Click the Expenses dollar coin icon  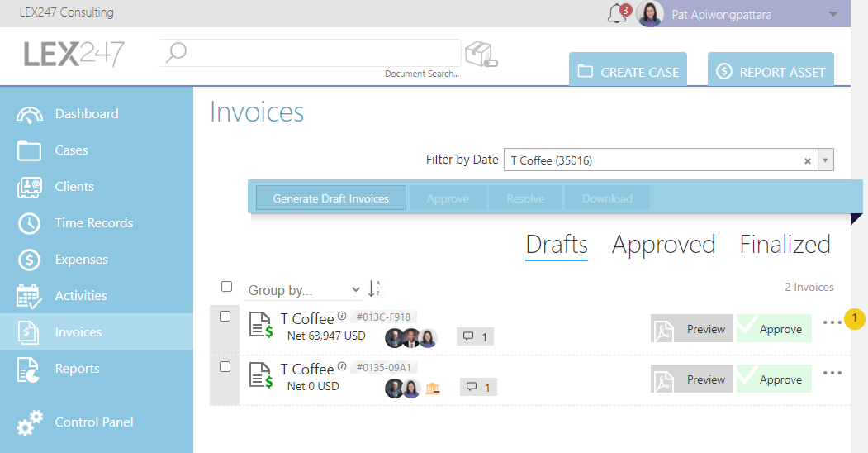click(x=30, y=260)
